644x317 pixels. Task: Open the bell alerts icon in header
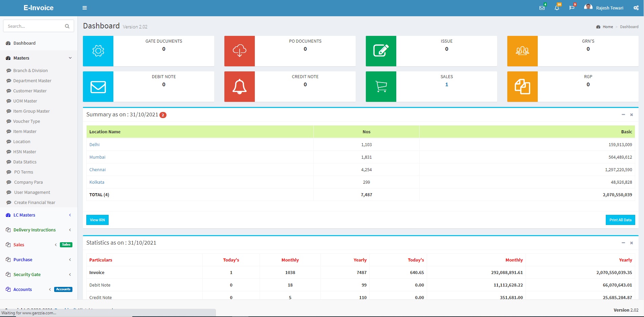(x=557, y=8)
